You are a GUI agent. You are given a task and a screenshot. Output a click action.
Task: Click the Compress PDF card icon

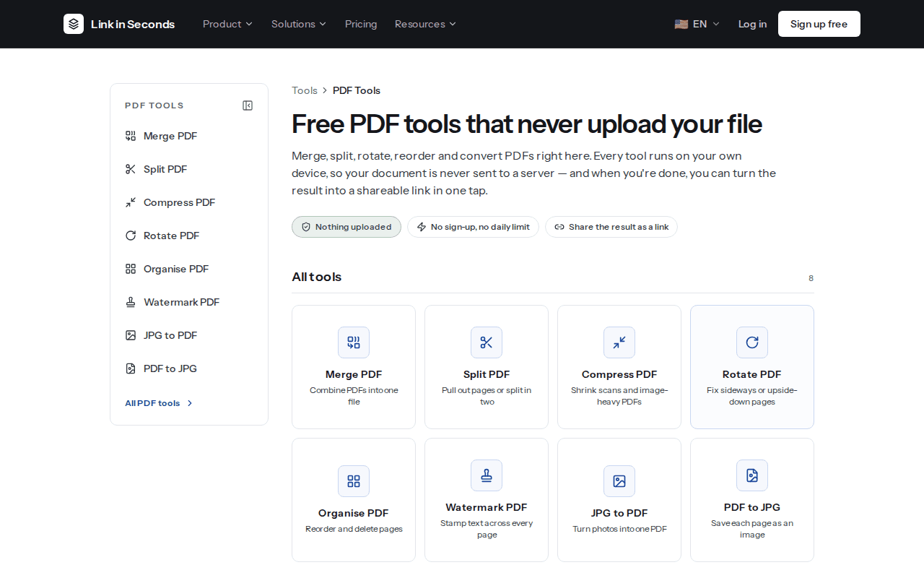tap(619, 342)
